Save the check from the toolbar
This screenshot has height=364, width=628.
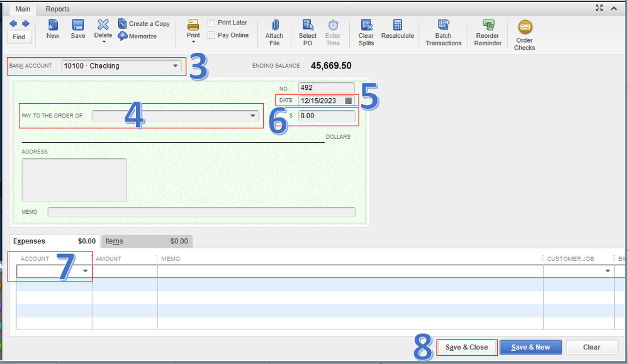pos(77,29)
